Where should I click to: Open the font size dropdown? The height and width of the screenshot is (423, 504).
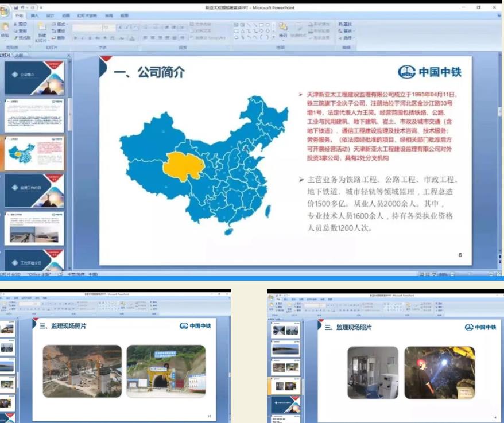tap(109, 28)
